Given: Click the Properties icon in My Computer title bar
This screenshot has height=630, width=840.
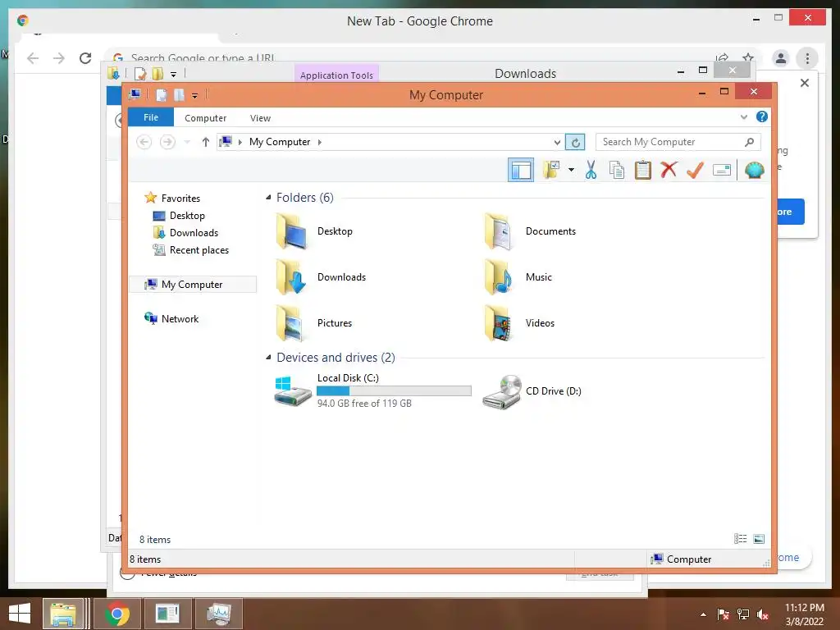Looking at the screenshot, I should pyautogui.click(x=162, y=95).
